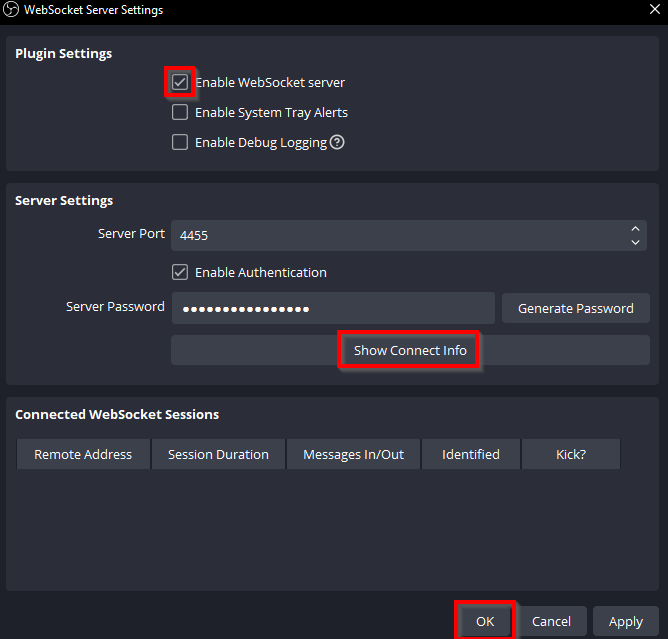Turn on Enable Debug Logging
The height and width of the screenshot is (639, 668).
click(180, 142)
